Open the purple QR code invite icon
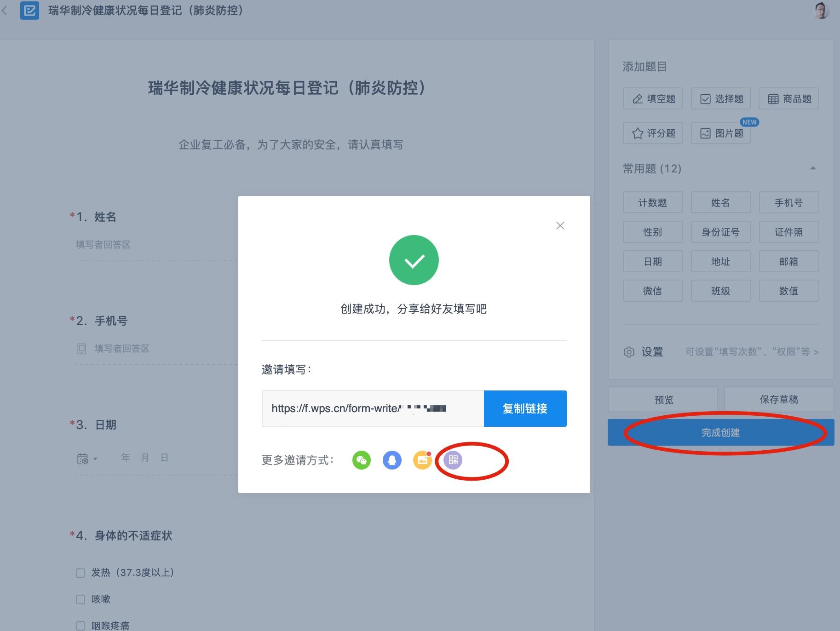 (x=453, y=460)
